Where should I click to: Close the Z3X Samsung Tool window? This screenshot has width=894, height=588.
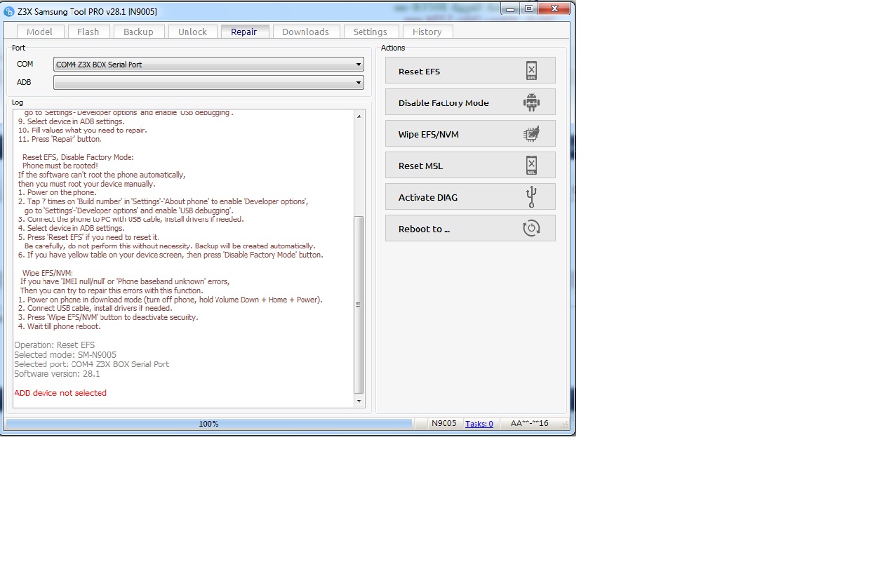tap(556, 8)
